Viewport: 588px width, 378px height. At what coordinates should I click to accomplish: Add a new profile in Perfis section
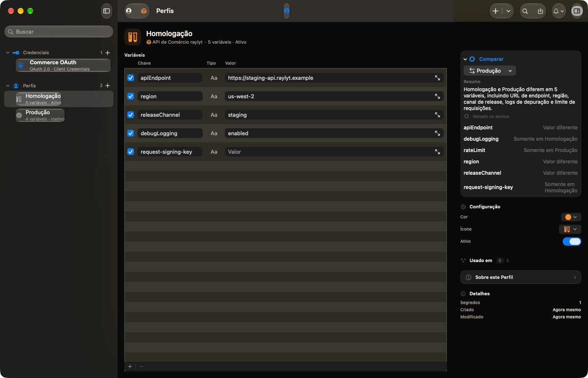pos(108,86)
